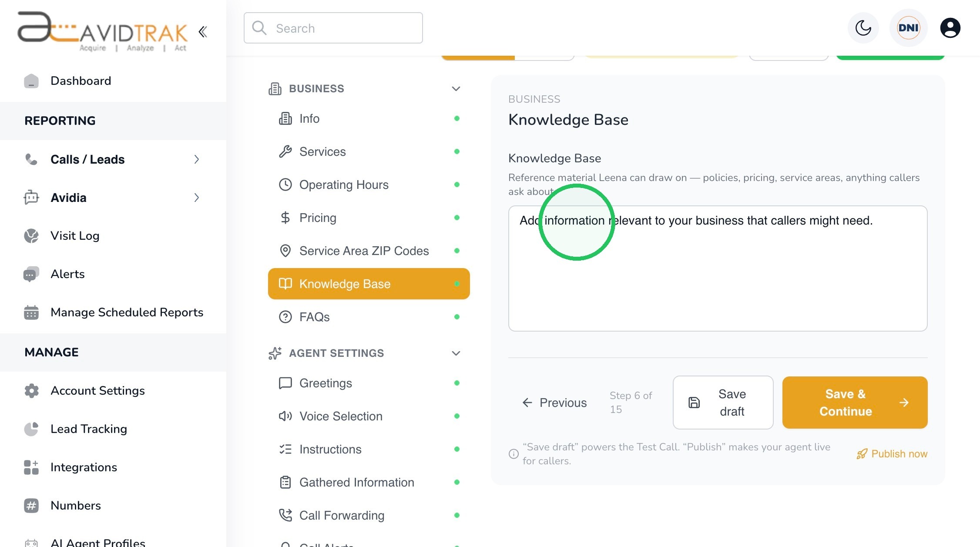Click the Pricing dollar icon
Viewport: 980px width, 547px height.
(285, 218)
